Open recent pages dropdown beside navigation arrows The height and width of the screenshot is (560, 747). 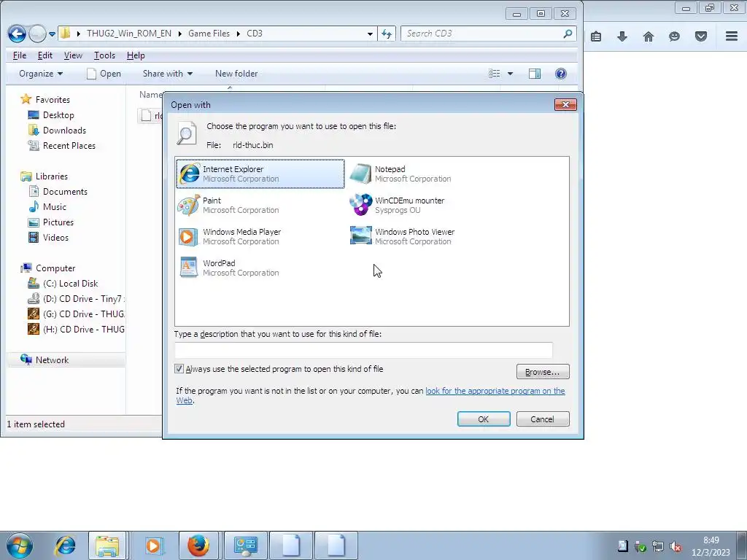52,34
